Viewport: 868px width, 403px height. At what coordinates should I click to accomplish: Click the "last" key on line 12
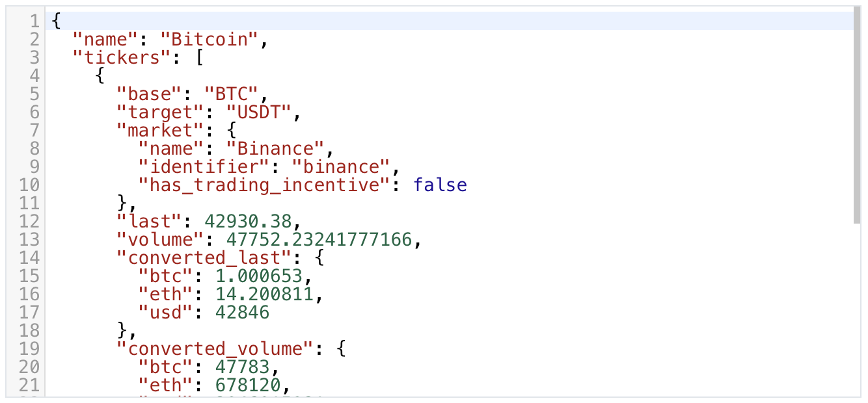tap(150, 222)
